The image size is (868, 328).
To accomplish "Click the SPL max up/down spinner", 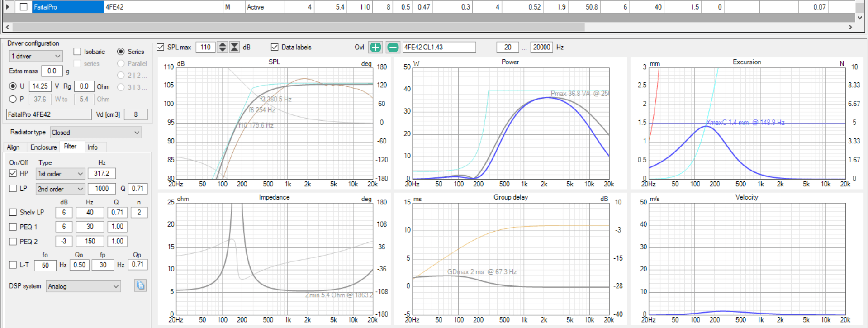I will tap(222, 47).
